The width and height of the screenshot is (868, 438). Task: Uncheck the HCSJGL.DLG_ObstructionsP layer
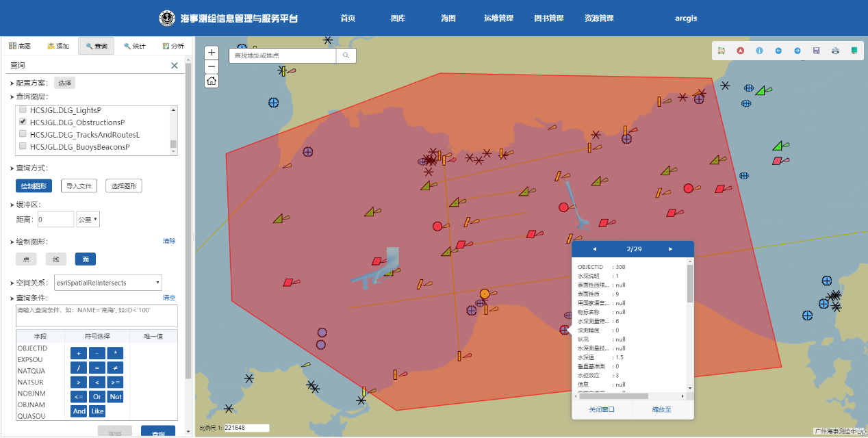point(23,122)
